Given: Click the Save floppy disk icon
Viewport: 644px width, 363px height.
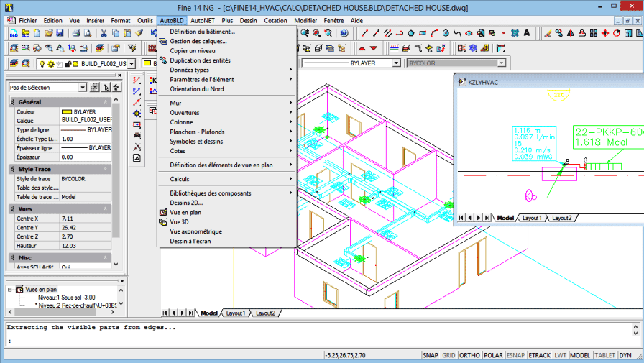Looking at the screenshot, I should tap(60, 33).
